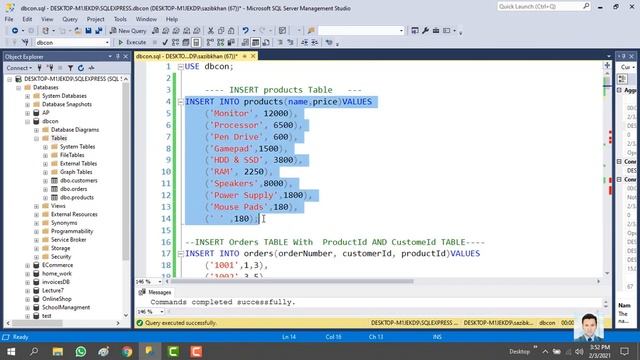The height and width of the screenshot is (360, 640).
Task: Toggle Include Actual Execution Plan icon
Action: coord(210,42)
